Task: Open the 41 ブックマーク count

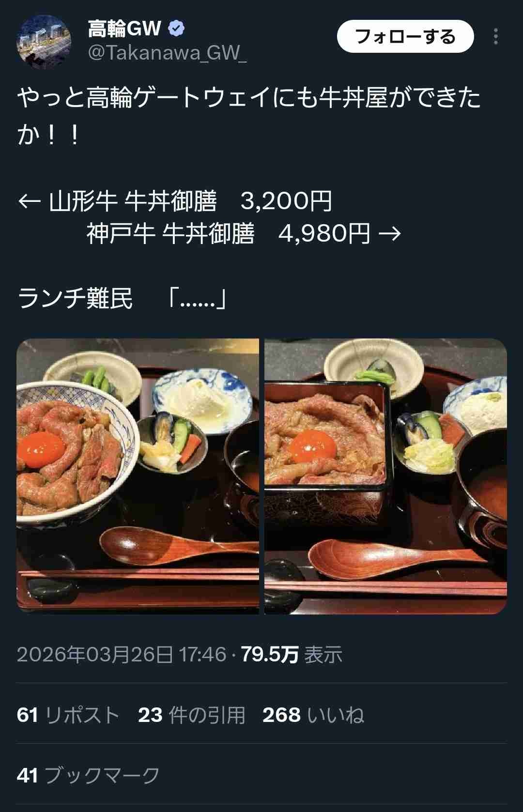Action: [x=88, y=776]
